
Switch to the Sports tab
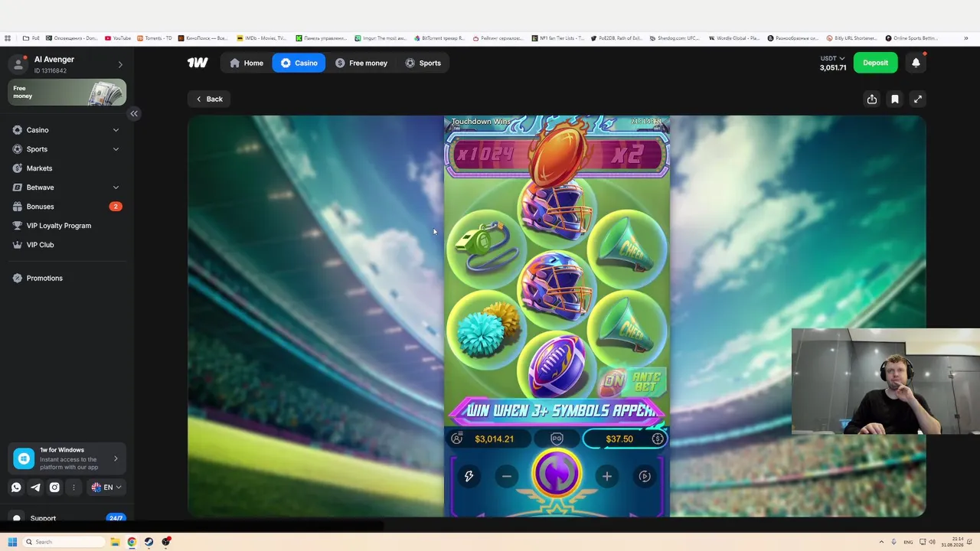(x=423, y=63)
